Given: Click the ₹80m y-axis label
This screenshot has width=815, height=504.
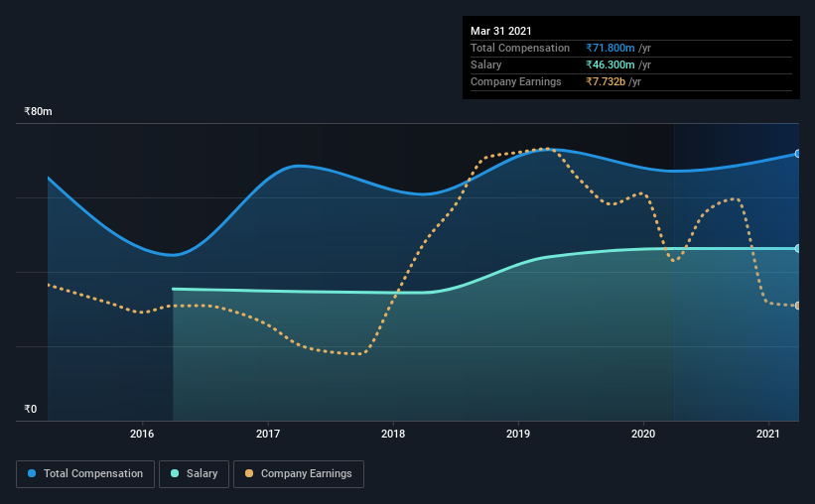Looking at the screenshot, I should point(38,111).
